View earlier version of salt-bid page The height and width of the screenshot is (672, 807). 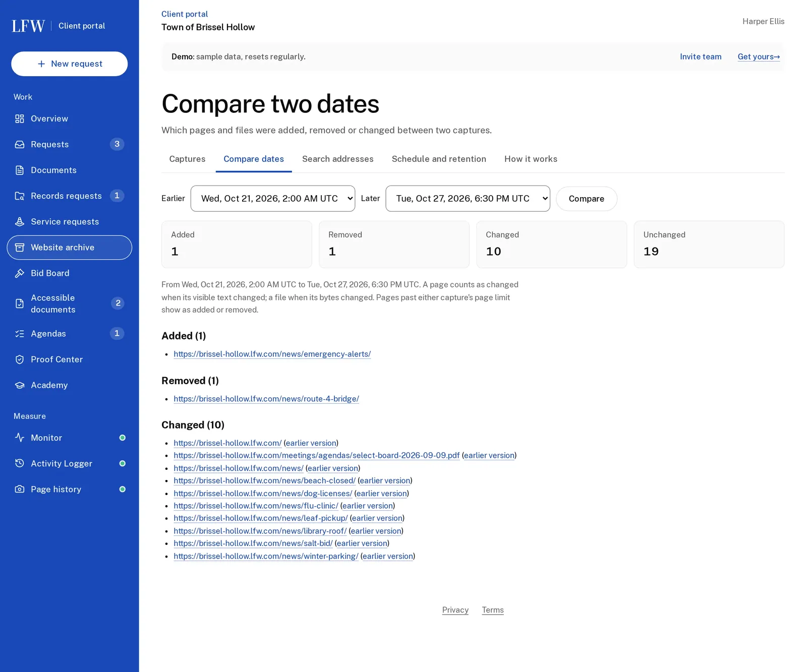(x=362, y=543)
